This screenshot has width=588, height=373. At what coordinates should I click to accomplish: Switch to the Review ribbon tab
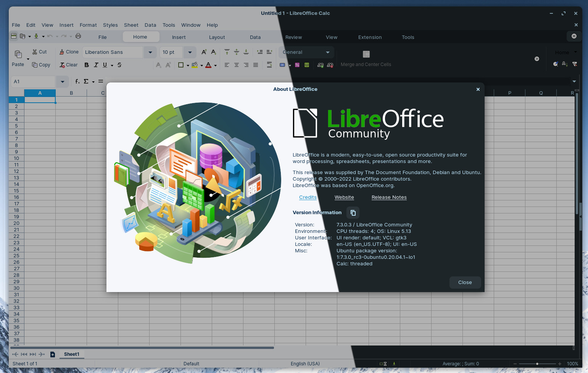click(x=294, y=37)
